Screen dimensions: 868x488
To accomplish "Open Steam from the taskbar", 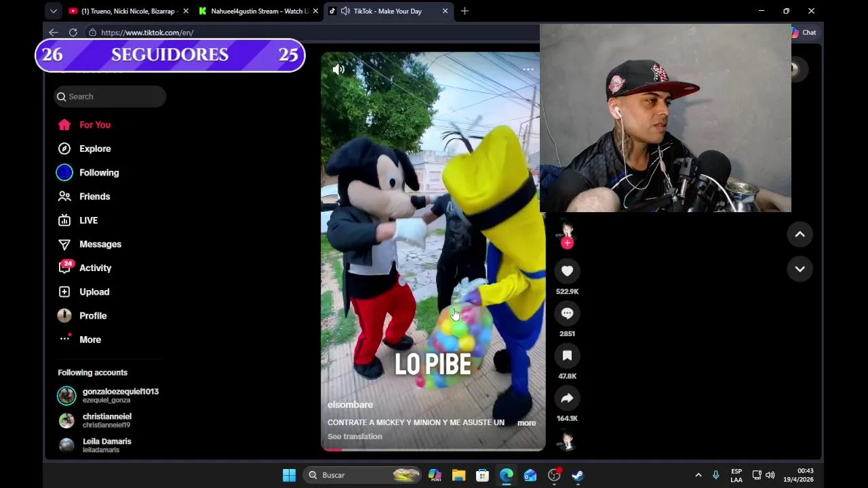I will pos(578,475).
